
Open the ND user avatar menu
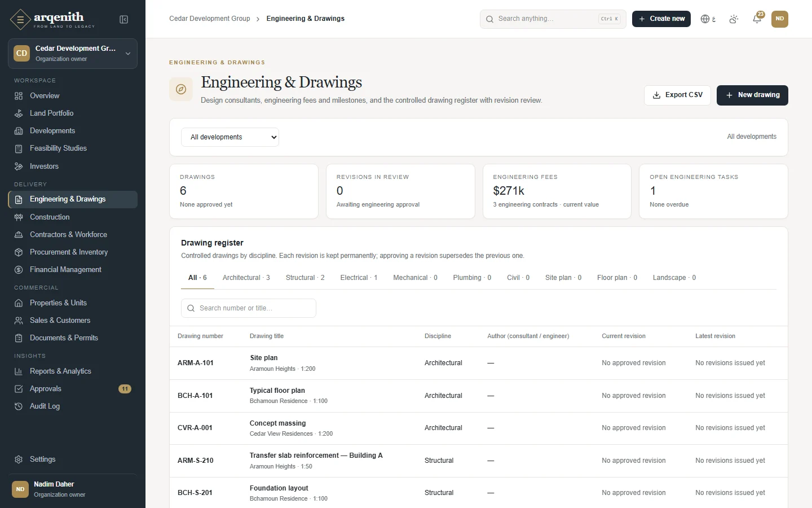(x=780, y=19)
